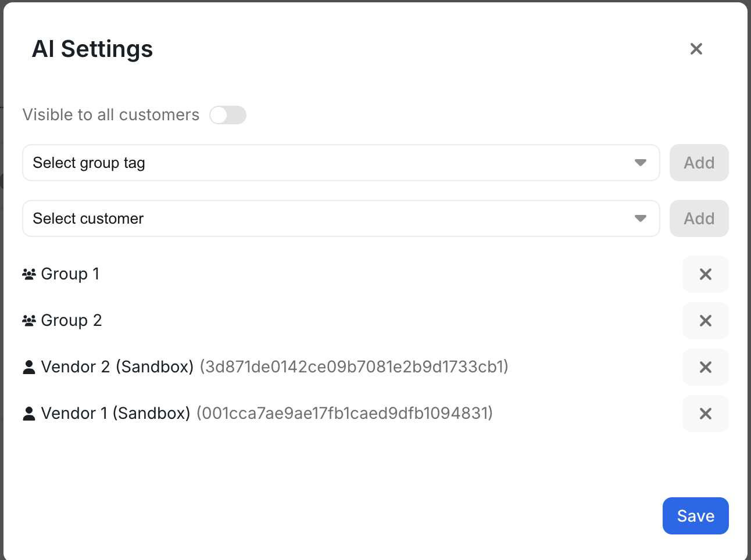This screenshot has height=560, width=751.
Task: Add the selected group tag
Action: [x=699, y=163]
